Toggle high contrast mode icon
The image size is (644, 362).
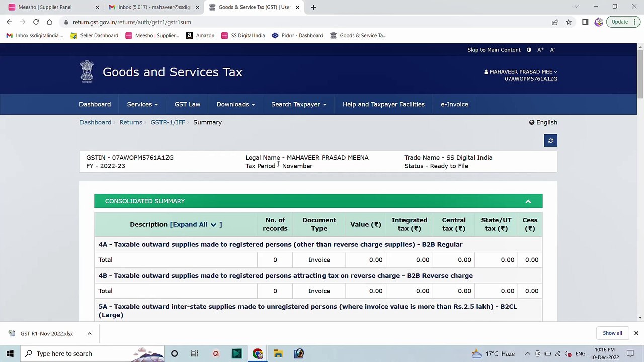point(529,50)
